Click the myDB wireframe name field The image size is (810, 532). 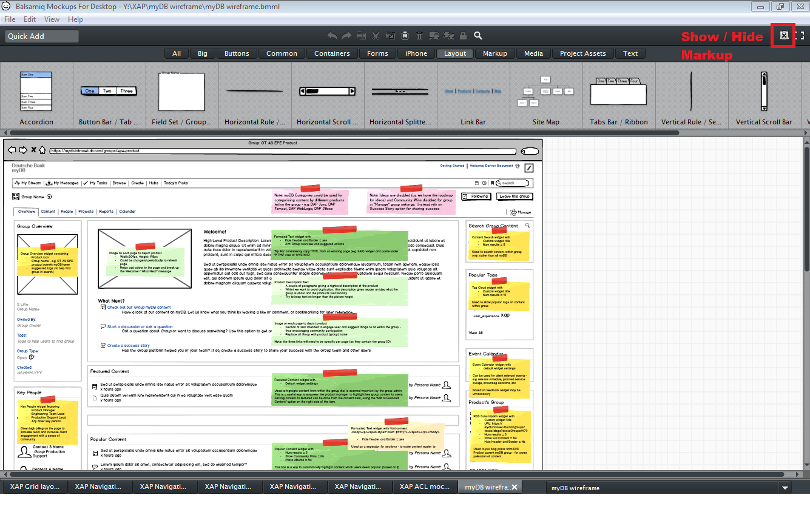click(661, 488)
